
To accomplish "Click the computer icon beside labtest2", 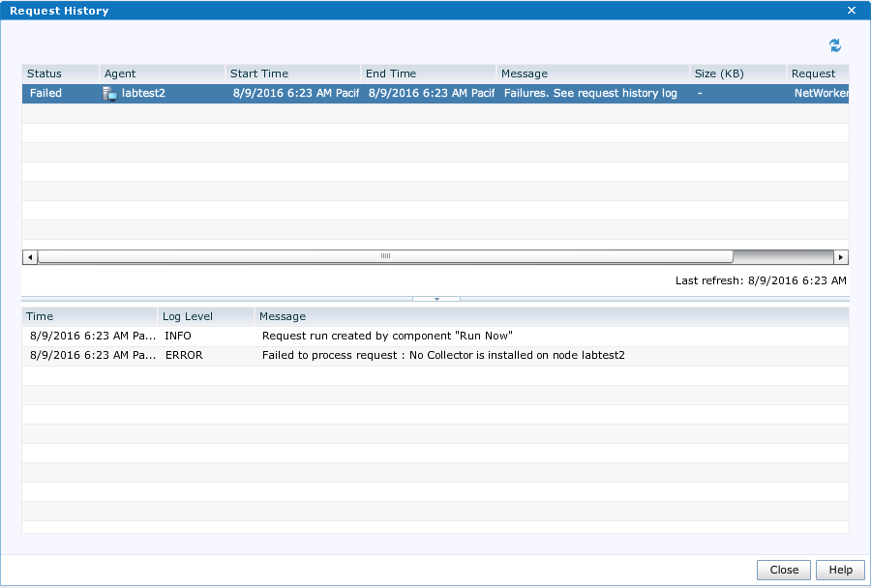I will tap(109, 93).
